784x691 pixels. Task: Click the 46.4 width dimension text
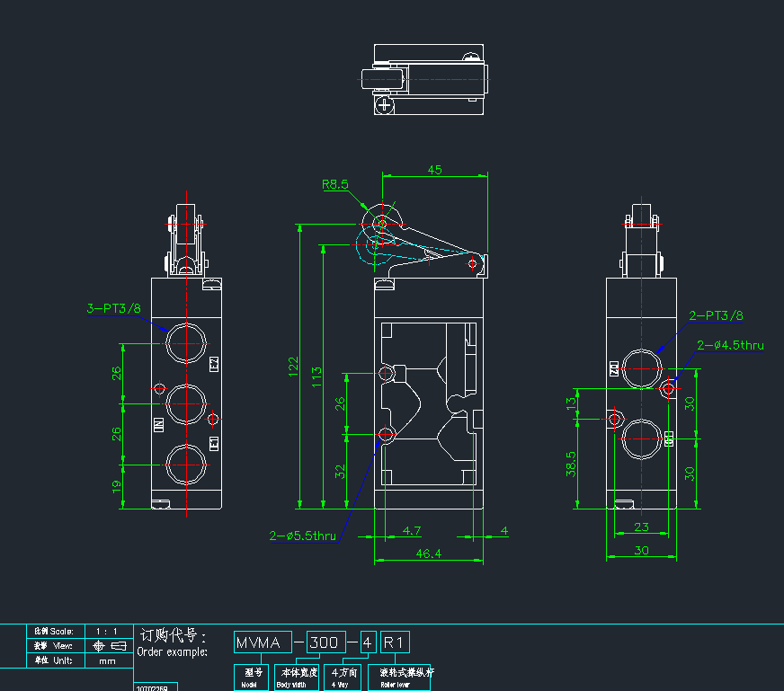(x=426, y=554)
